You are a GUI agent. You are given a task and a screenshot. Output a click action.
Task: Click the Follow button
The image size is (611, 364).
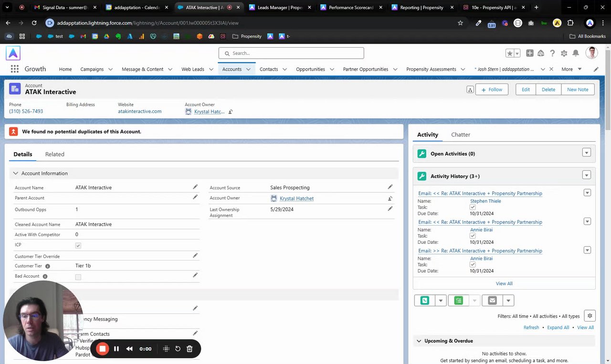[492, 89]
